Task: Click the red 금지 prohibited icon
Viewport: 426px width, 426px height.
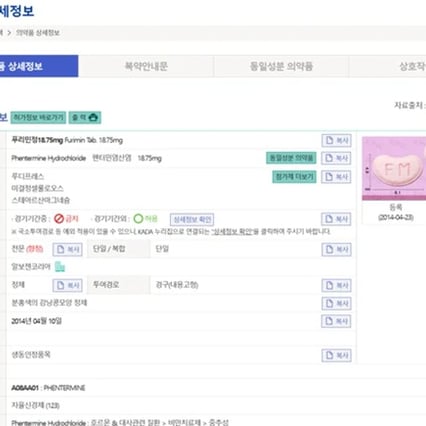Action: 59,219
